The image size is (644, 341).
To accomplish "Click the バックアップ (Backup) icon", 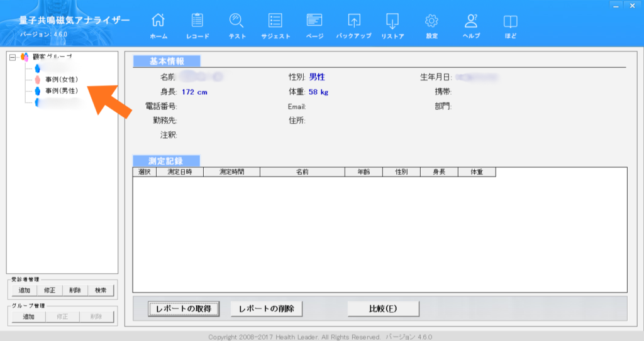I will pyautogui.click(x=354, y=21).
